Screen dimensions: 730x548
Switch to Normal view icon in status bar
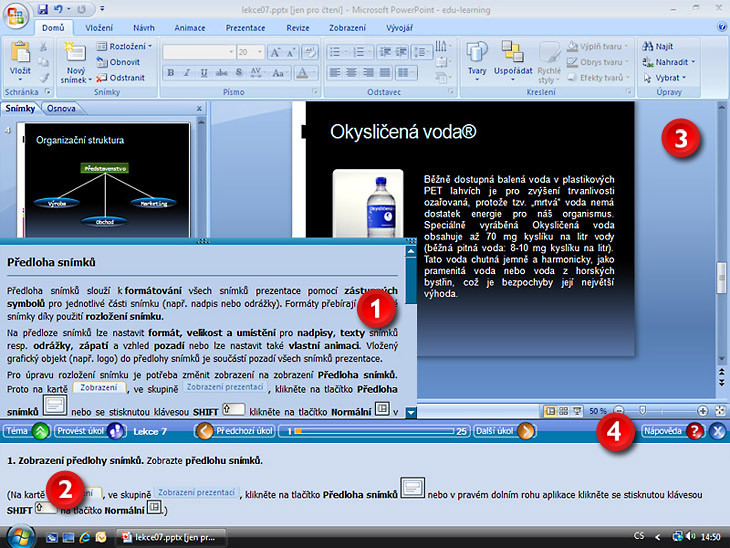click(550, 411)
